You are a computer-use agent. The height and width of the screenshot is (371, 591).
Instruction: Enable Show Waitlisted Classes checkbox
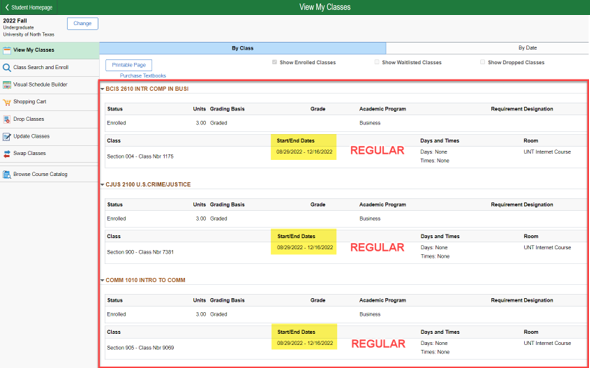(377, 62)
